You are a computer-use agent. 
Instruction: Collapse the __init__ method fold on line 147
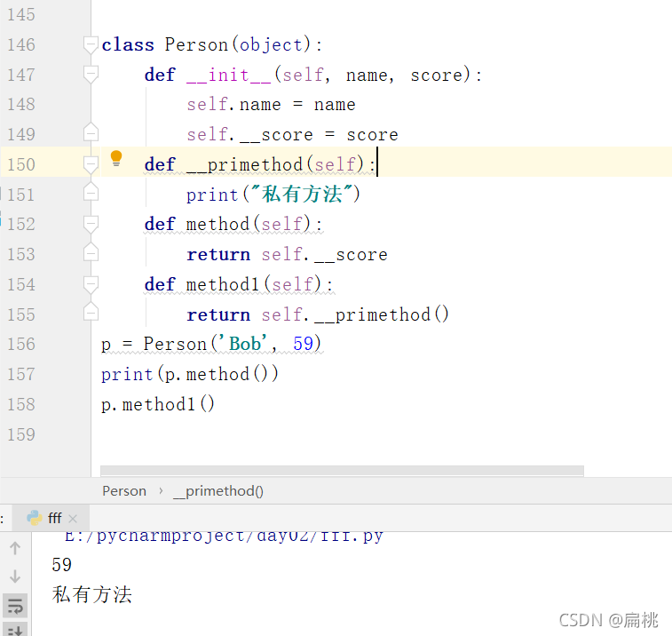tap(91, 75)
